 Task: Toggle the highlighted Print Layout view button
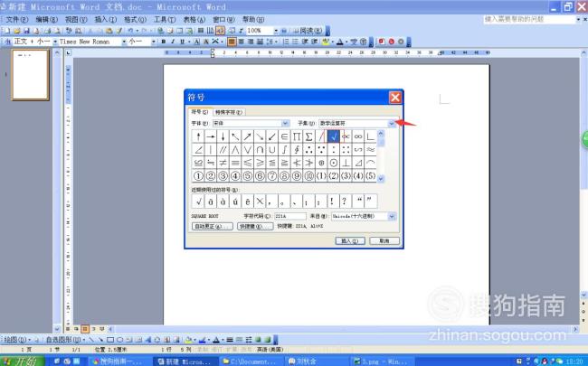pyautogui.click(x=85, y=329)
